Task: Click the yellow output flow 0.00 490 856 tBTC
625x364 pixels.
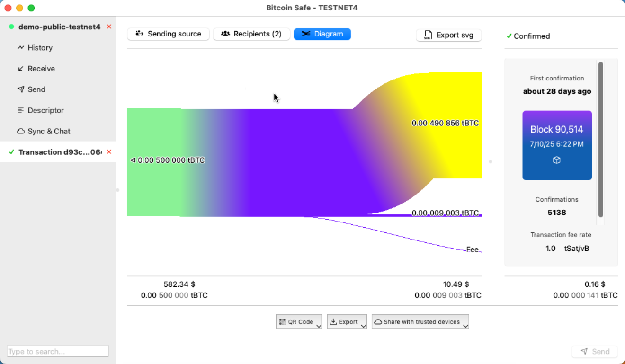Action: pos(445,123)
